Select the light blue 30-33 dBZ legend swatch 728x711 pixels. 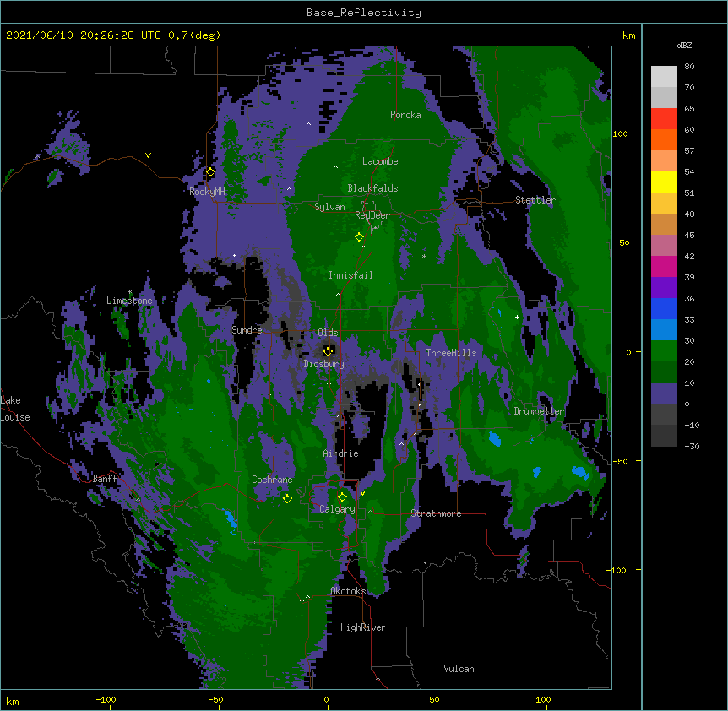[664, 330]
